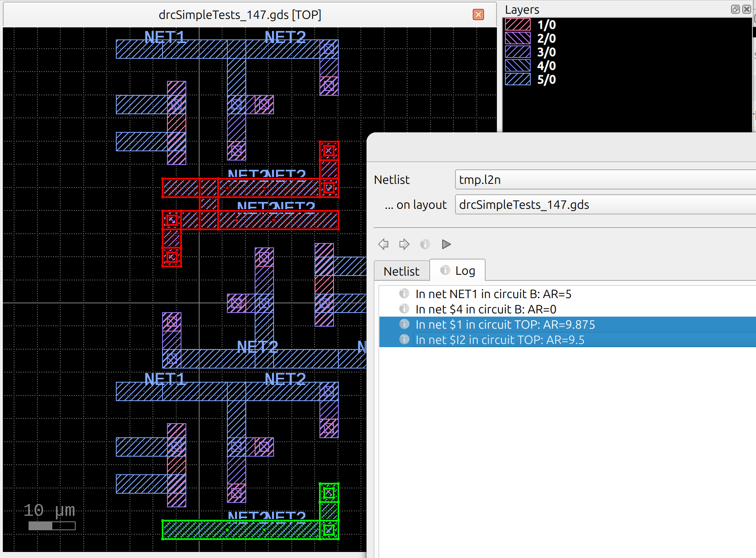Viewport: 756px width, 558px height.
Task: Click the play triangle icon in toolbar
Action: pos(446,244)
